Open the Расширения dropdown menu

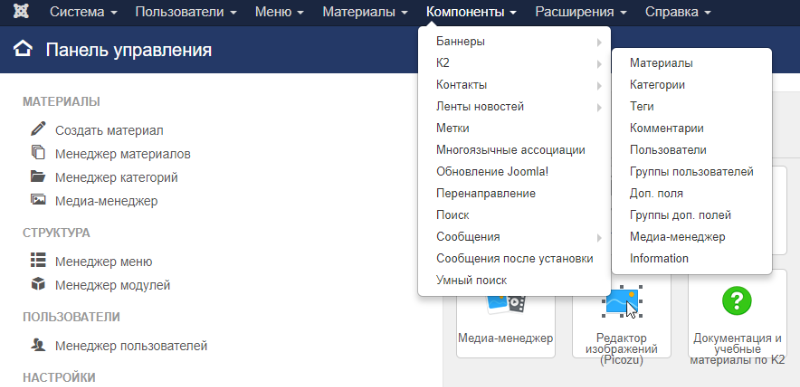point(581,12)
